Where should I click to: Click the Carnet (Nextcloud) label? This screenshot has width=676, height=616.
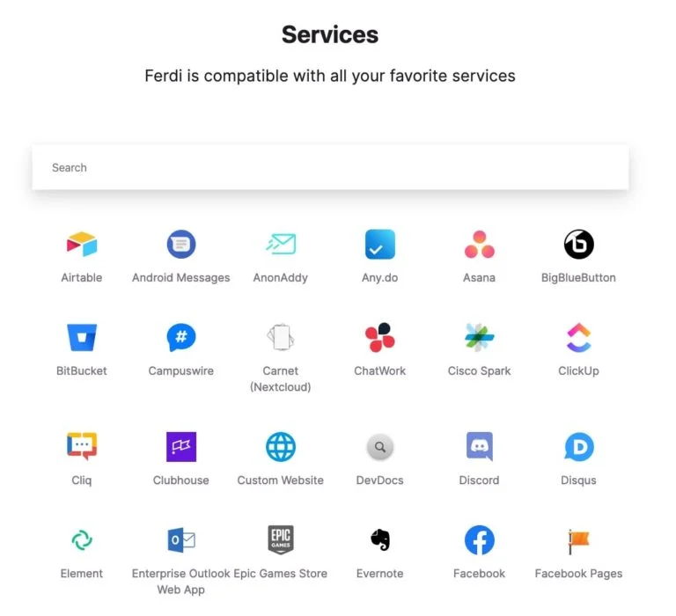(x=280, y=379)
